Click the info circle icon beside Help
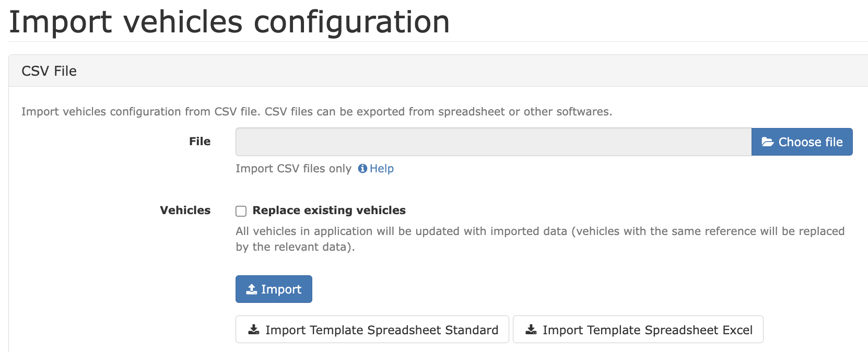 coord(362,169)
